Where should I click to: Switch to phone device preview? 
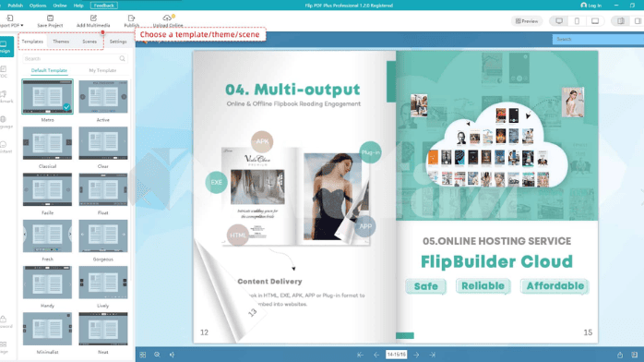(x=577, y=21)
